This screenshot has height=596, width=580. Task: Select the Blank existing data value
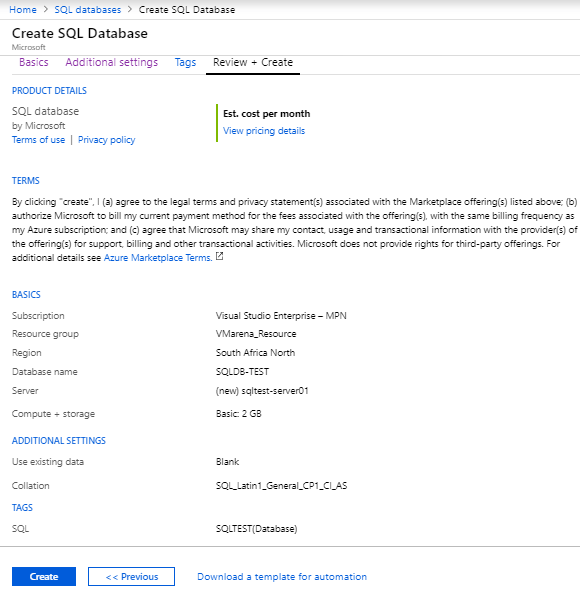pyautogui.click(x=227, y=462)
